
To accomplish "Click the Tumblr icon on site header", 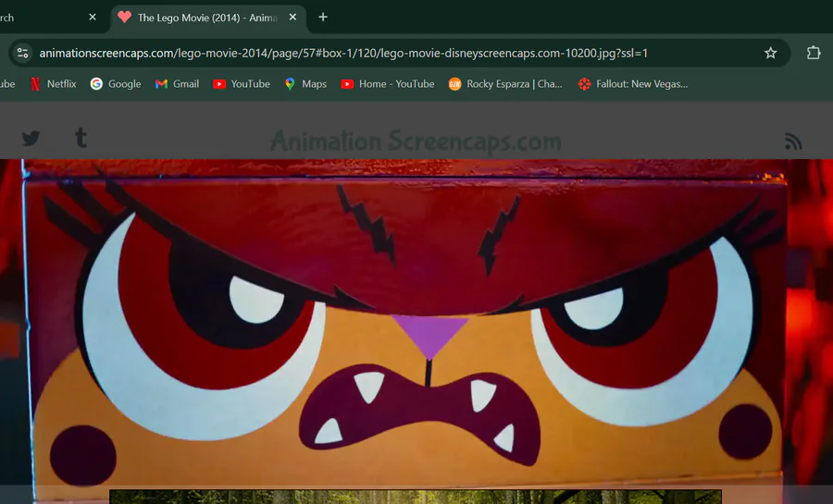I will tap(81, 138).
